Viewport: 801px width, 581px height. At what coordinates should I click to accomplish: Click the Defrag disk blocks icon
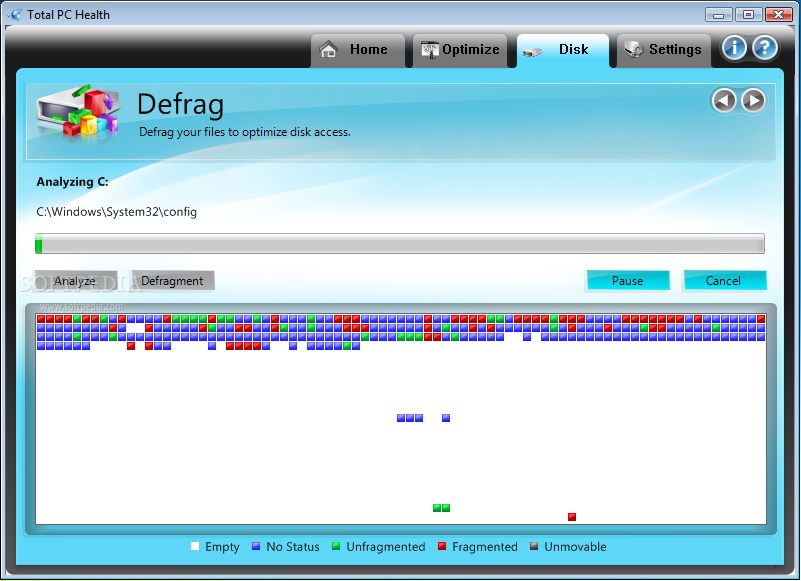(78, 113)
